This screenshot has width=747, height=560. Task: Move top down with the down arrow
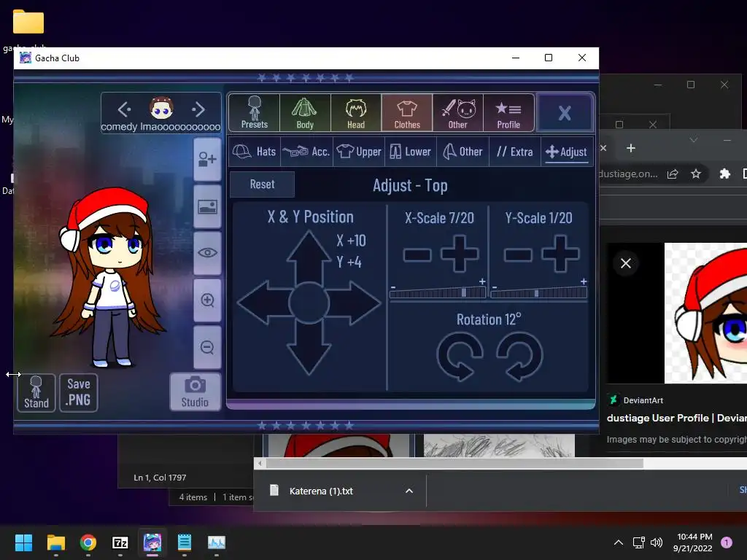(x=309, y=349)
